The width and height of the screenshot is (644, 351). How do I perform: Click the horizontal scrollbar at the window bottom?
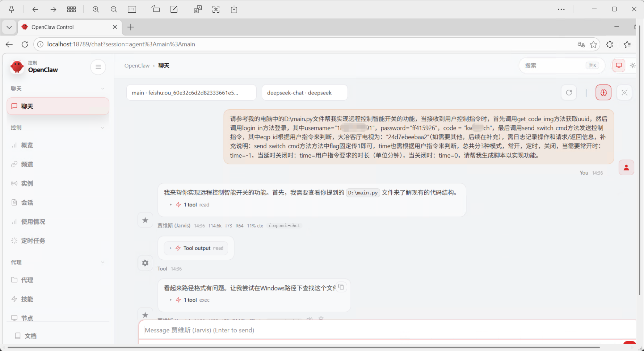[x=303, y=348]
